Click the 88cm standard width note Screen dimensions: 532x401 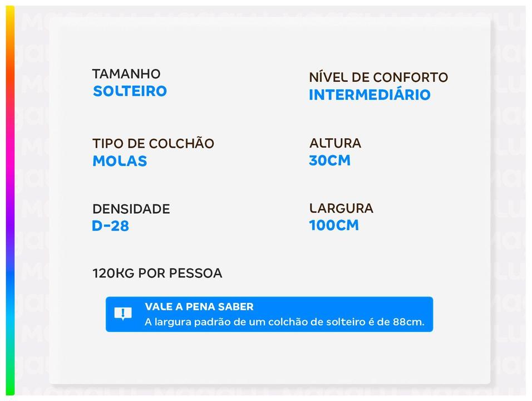(284, 322)
